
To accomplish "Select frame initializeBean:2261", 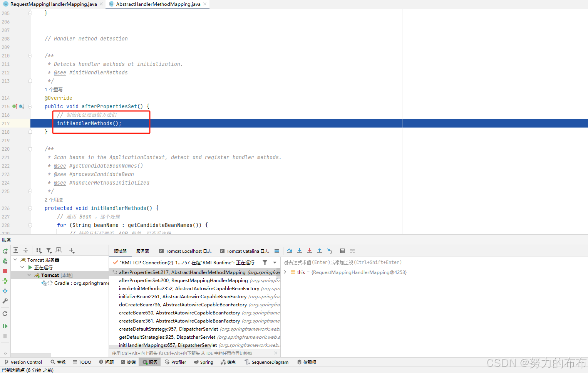I will click(x=195, y=297).
